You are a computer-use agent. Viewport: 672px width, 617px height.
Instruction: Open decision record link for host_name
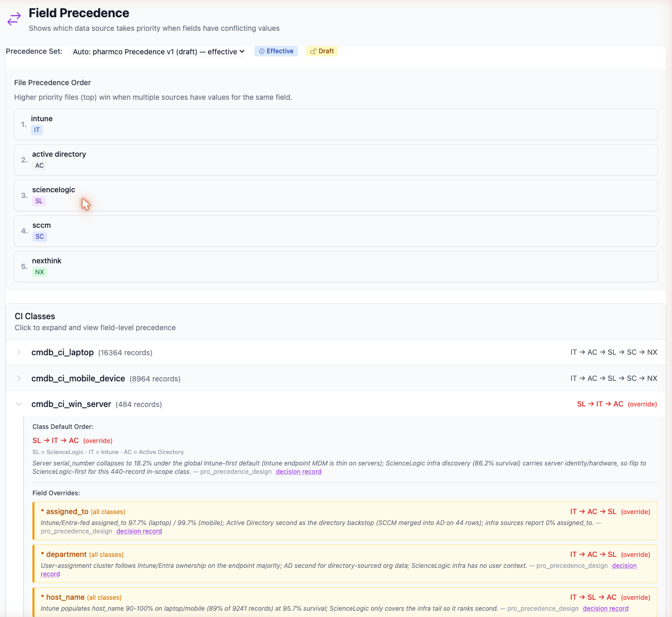[x=606, y=609]
